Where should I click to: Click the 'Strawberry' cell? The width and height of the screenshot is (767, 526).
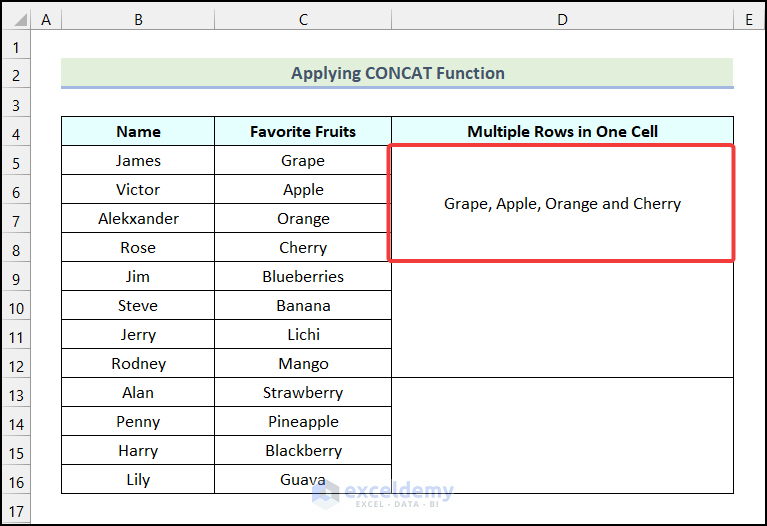pos(303,393)
